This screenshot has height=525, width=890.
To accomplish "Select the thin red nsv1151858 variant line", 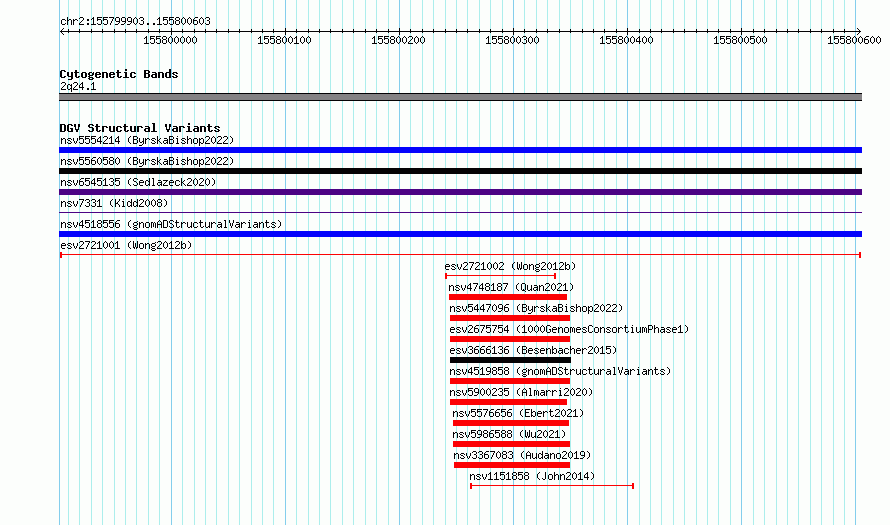I will [552, 486].
